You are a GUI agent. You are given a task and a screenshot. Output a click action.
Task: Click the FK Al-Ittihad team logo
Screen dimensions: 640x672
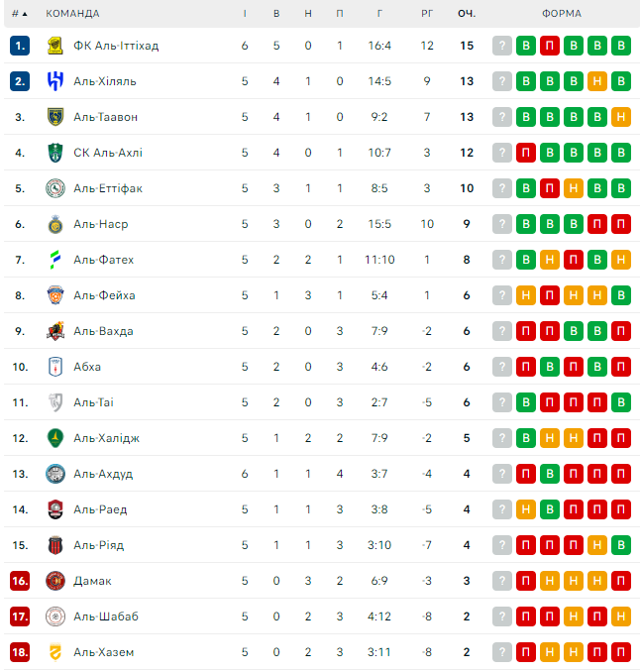click(x=55, y=46)
